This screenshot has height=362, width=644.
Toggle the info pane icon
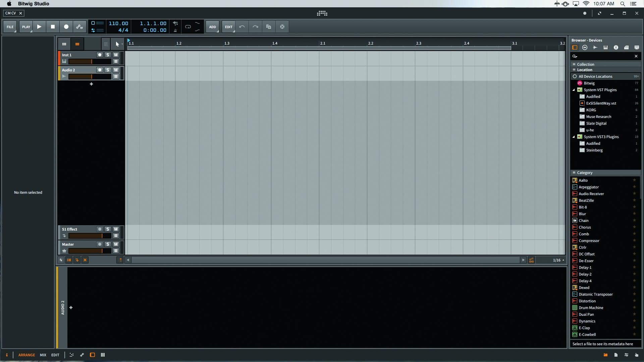point(7,355)
